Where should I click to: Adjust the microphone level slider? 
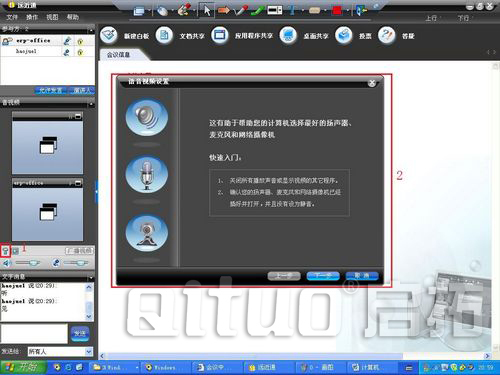[x=76, y=263]
